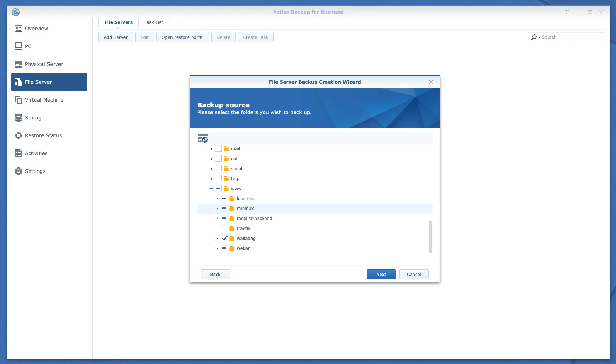616x364 pixels.
Task: Expand the tmp folder node
Action: pos(212,179)
